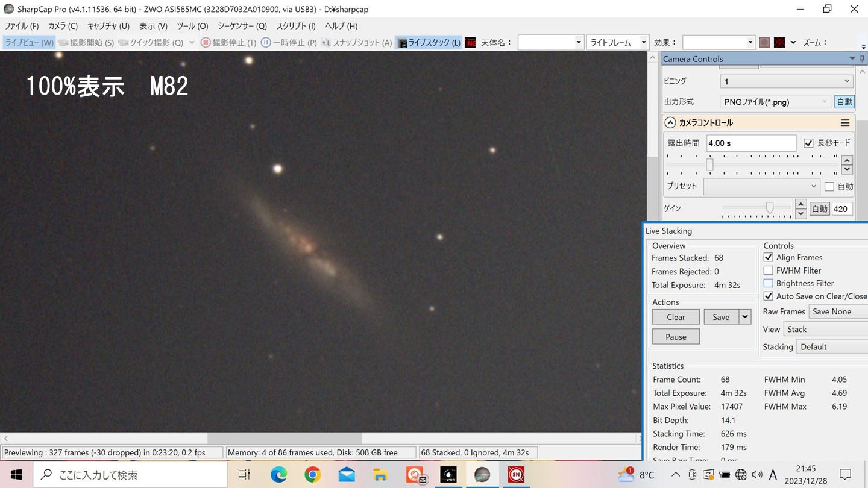Open the Tools (ツール) menu
Viewport: 868px width, 488px height.
(192, 26)
